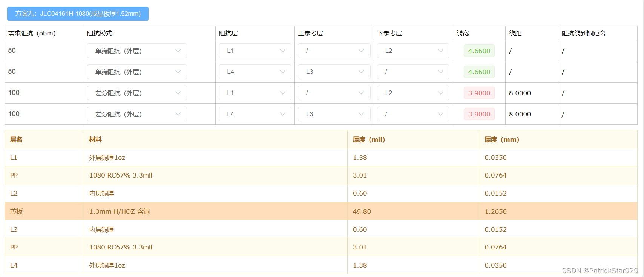Select the 芯板 core row name
Image resolution: width=644 pixels, height=277 pixels.
point(17,211)
